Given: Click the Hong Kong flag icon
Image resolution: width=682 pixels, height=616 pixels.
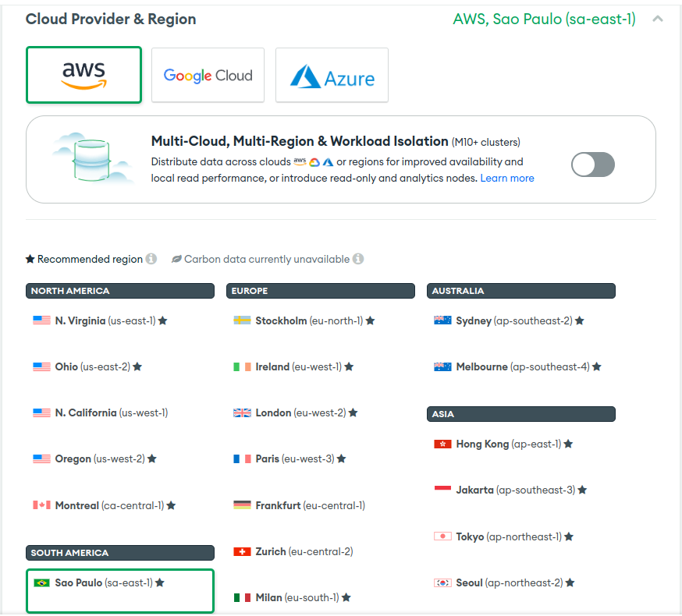Looking at the screenshot, I should 442,444.
